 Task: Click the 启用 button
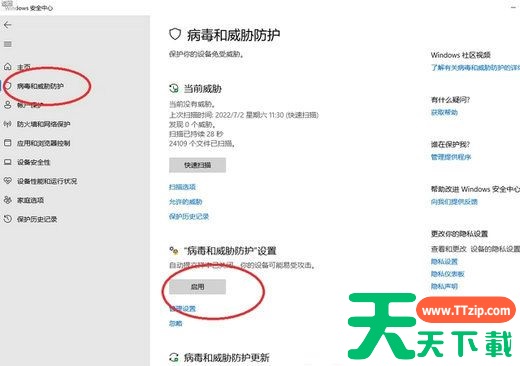coord(197,287)
